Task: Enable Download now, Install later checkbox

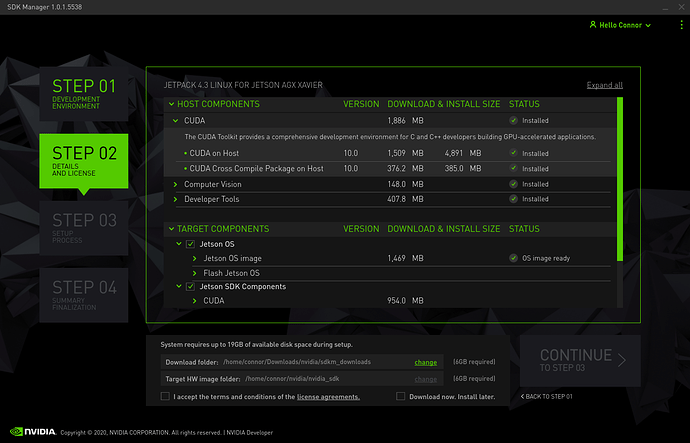Action: tap(400, 396)
